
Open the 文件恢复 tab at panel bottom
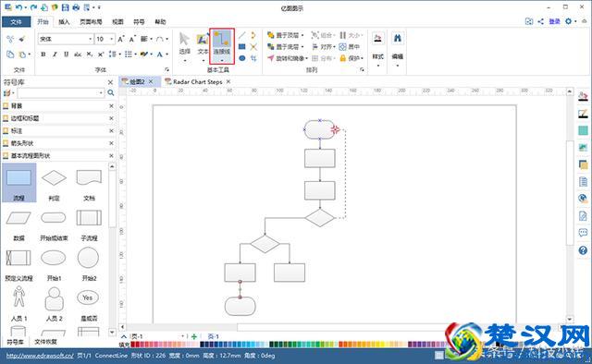45,342
